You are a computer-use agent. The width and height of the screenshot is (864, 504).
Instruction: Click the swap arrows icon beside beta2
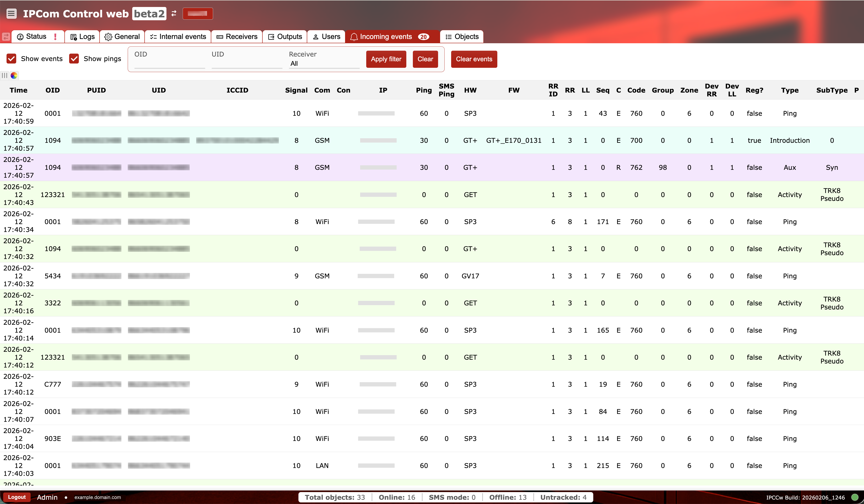point(174,13)
